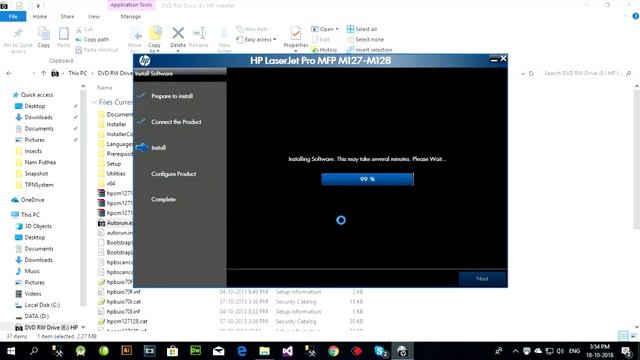
Task: Switch to View ribbon tab
Action: 93,16
